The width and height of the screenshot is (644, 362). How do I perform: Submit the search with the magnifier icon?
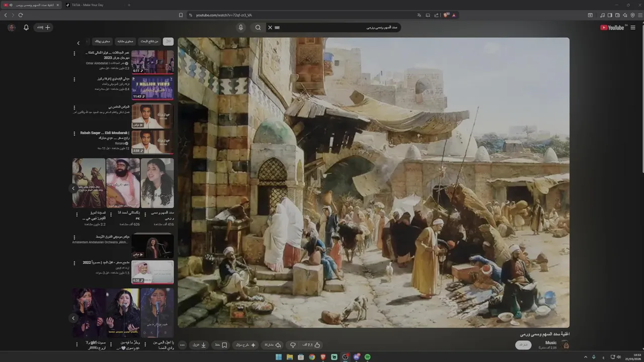(x=258, y=28)
